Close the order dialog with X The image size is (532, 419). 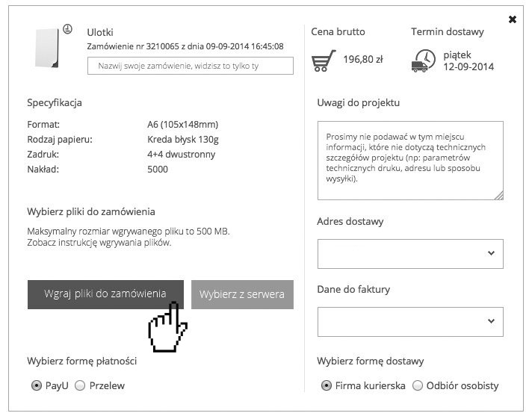coord(513,19)
